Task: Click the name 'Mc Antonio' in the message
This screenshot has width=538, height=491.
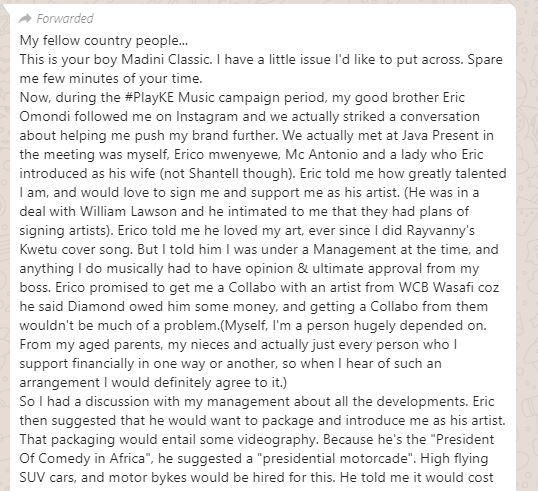Action: click(x=321, y=154)
